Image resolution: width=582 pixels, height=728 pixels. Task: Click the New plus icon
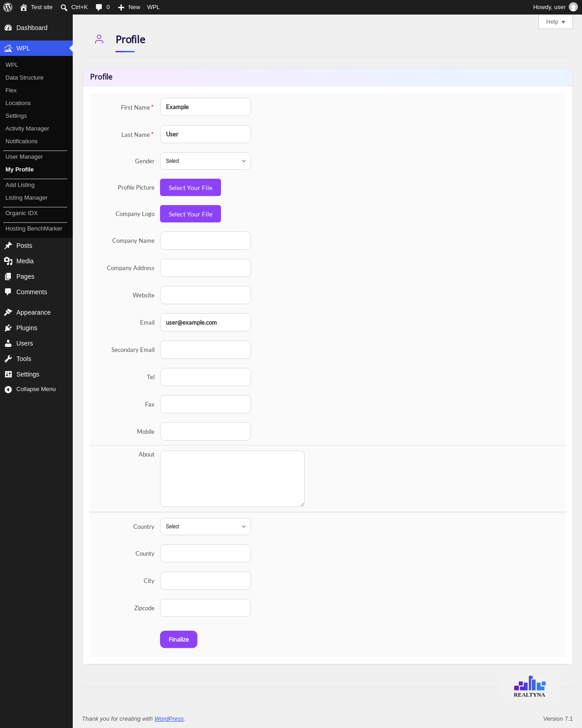coord(121,7)
